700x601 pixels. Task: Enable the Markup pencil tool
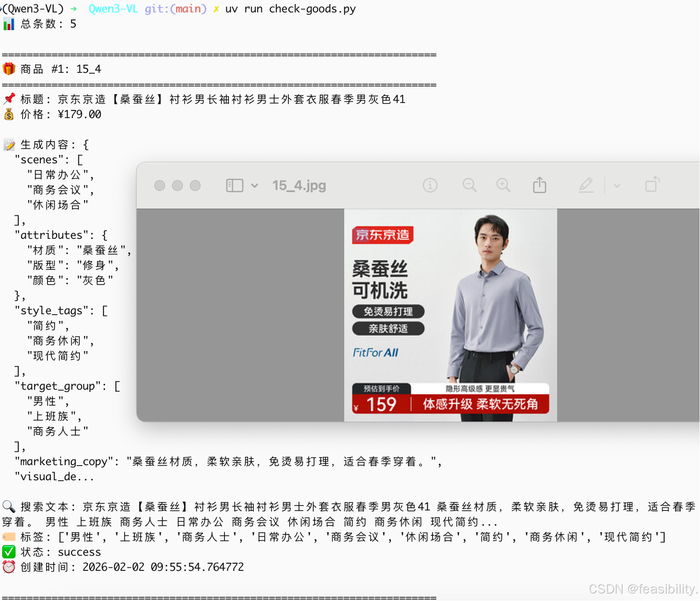tap(586, 185)
